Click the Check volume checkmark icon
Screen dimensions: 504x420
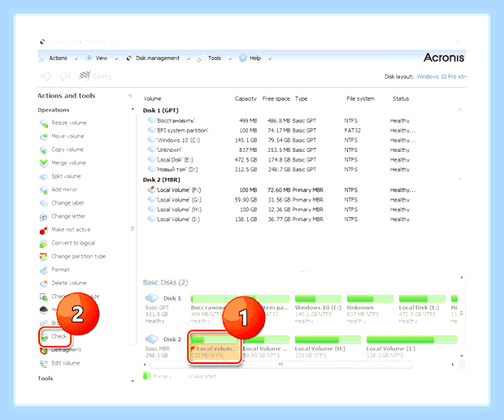point(45,337)
